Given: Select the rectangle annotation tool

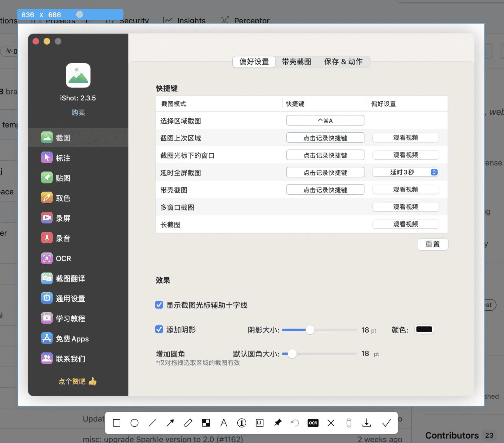Looking at the screenshot, I should click(117, 423).
